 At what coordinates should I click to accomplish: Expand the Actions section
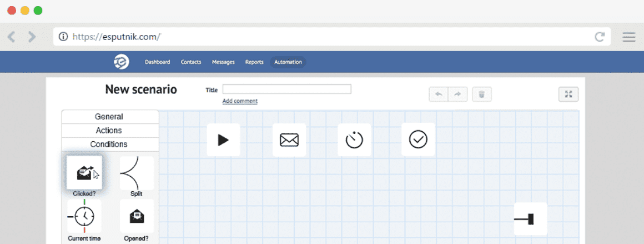point(109,131)
